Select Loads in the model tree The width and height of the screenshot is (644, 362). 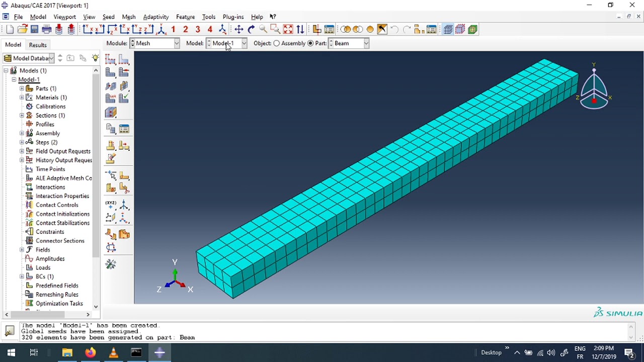coord(43,267)
